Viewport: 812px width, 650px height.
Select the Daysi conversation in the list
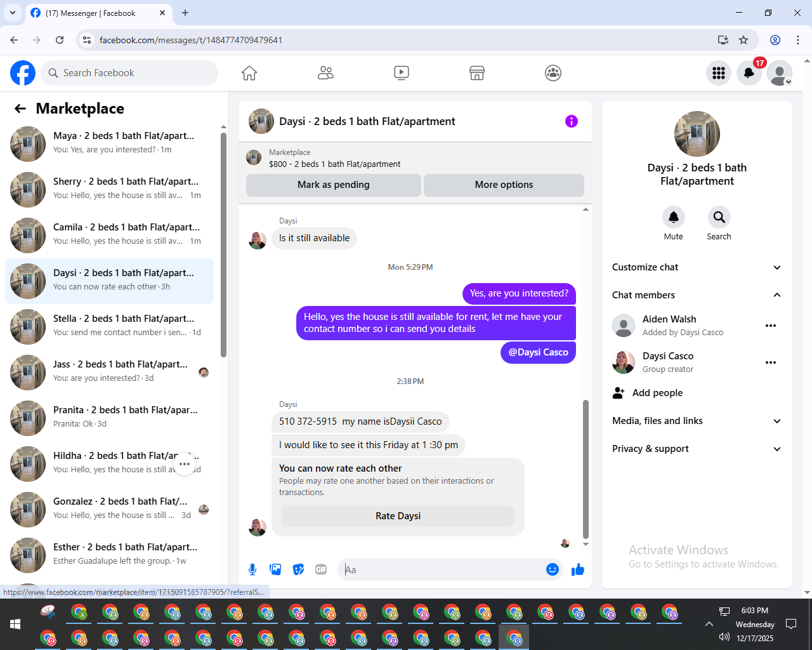pyautogui.click(x=109, y=281)
